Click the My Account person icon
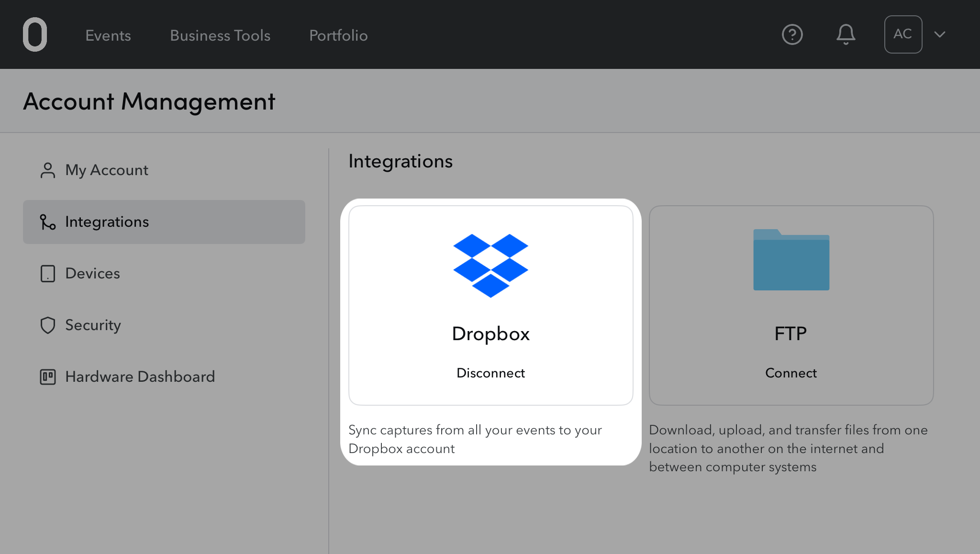This screenshot has width=980, height=554. (48, 170)
